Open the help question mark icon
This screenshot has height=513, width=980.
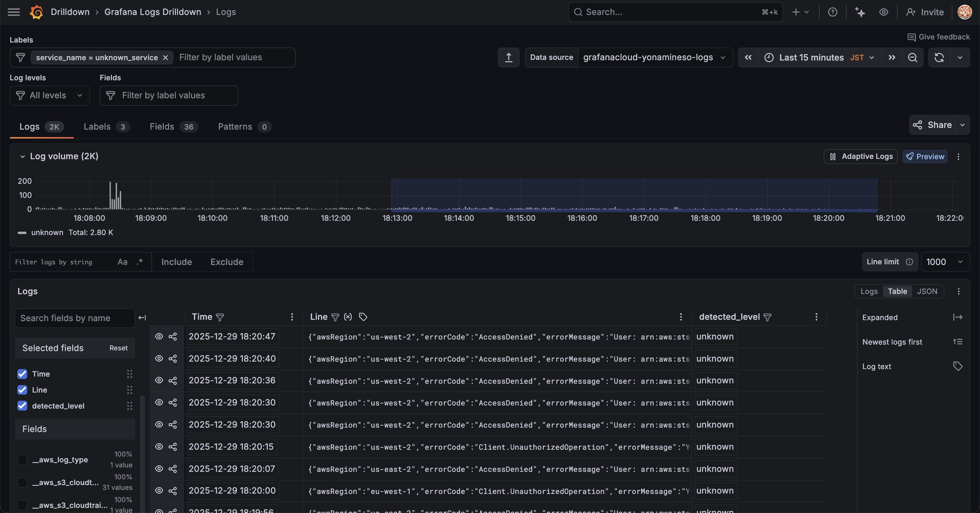coord(832,12)
